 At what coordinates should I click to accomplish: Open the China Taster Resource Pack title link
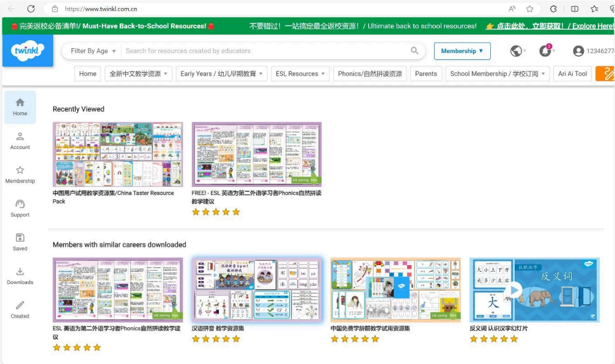113,197
